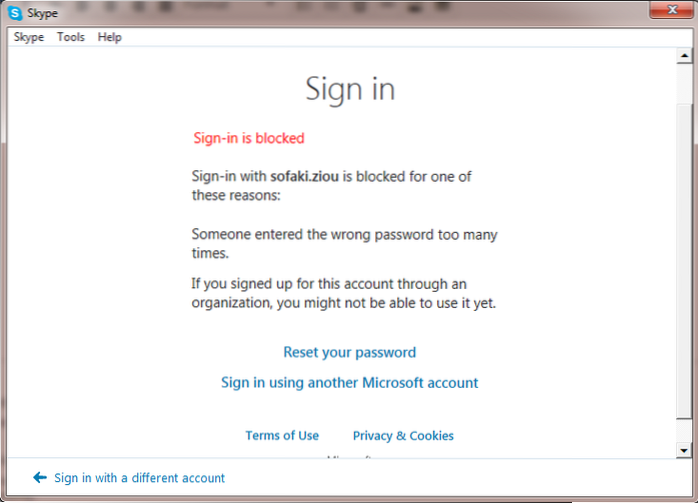Viewport: 698px width, 503px height.
Task: Open the Terms of Use link
Action: [282, 435]
